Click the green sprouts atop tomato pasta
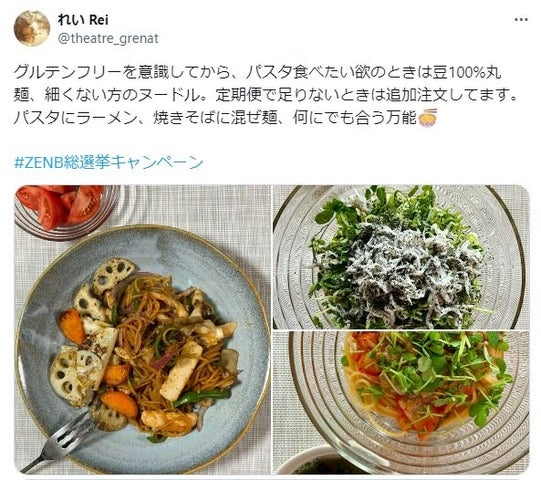The image size is (541, 480). (433, 374)
